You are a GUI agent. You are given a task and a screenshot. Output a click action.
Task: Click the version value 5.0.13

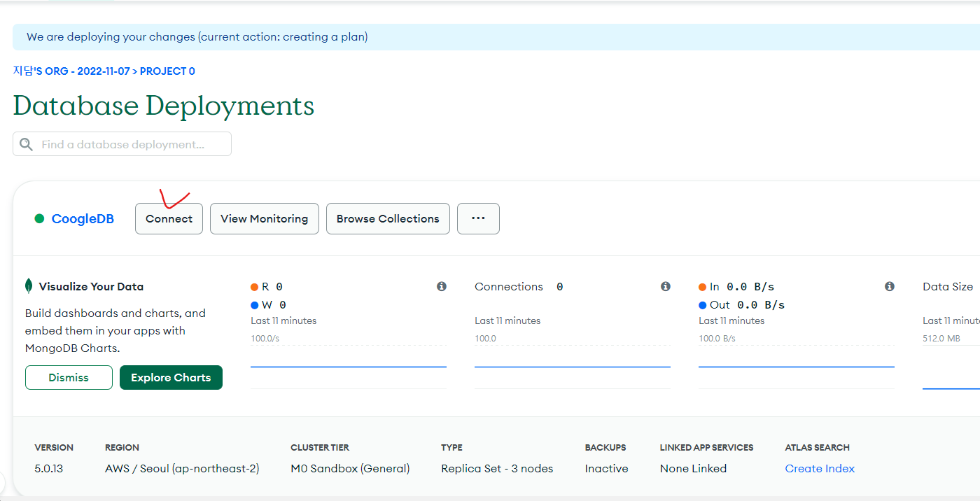(49, 468)
